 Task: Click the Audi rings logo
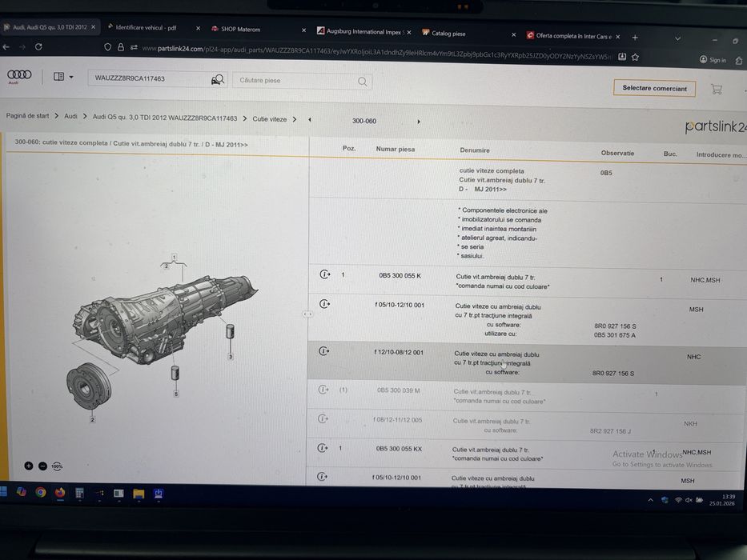tap(19, 74)
